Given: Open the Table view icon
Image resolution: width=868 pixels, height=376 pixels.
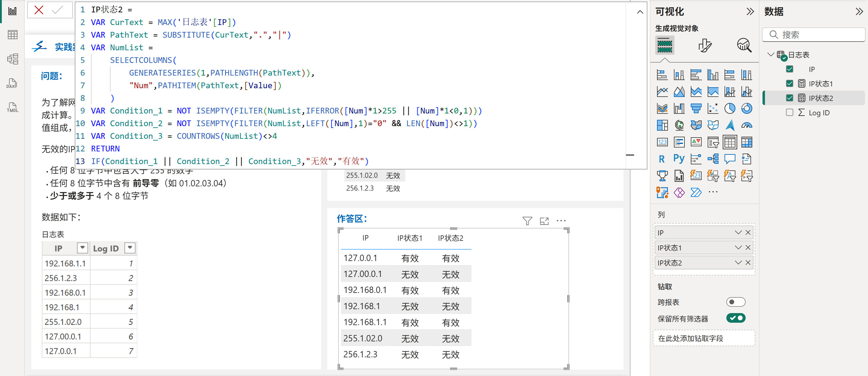Looking at the screenshot, I should pos(12,35).
